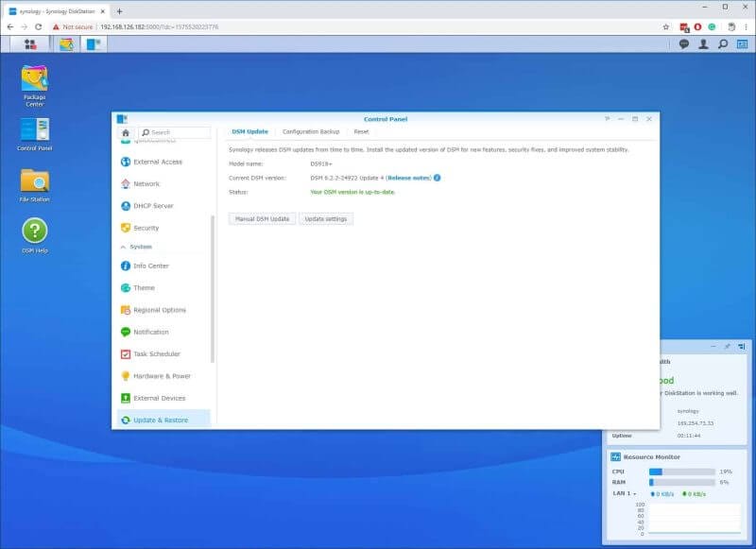This screenshot has width=756, height=549.
Task: Launch DSM Help from the desktop
Action: [x=34, y=229]
